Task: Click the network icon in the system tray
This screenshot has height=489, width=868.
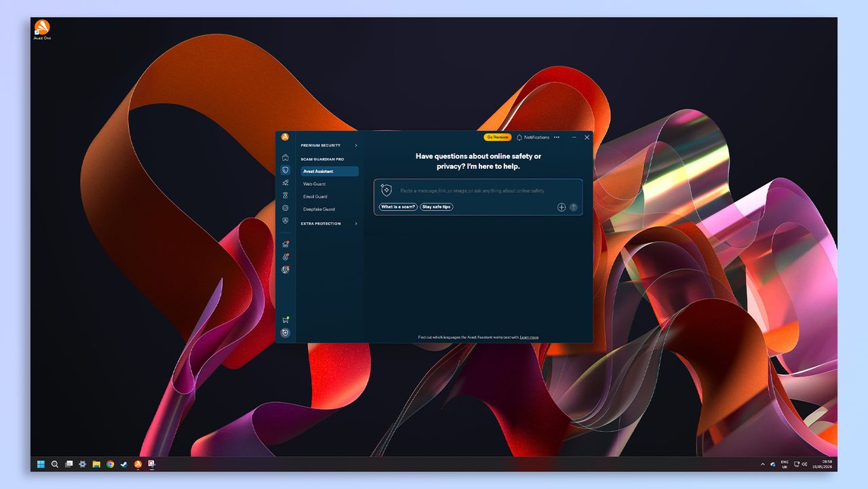Action: [796, 464]
